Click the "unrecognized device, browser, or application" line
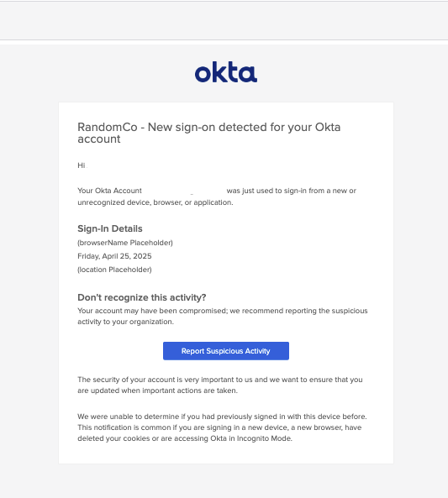The height and width of the screenshot is (498, 448). point(155,202)
